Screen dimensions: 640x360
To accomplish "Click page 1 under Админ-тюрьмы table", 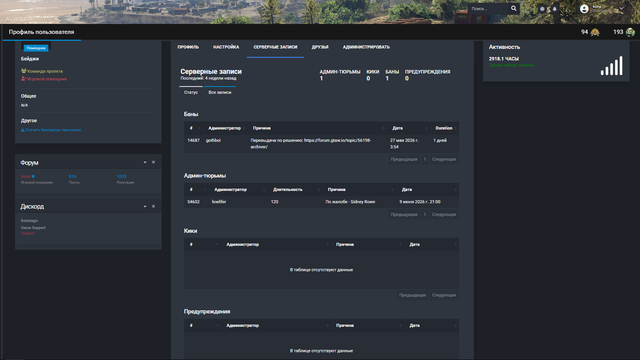I will point(424,214).
